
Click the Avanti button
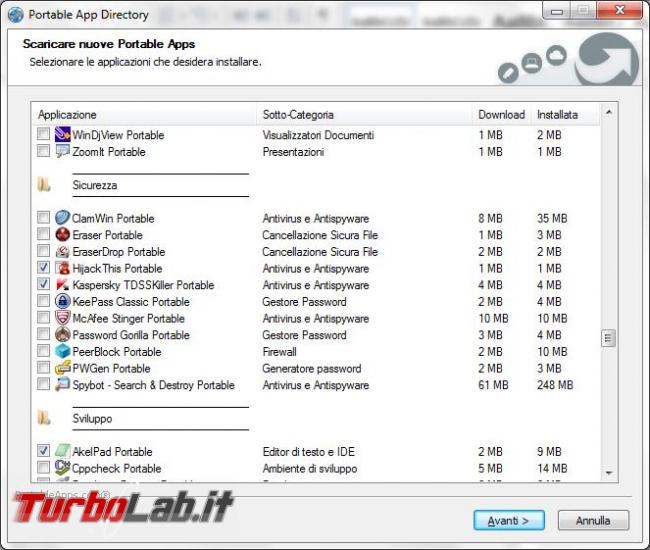[x=509, y=520]
